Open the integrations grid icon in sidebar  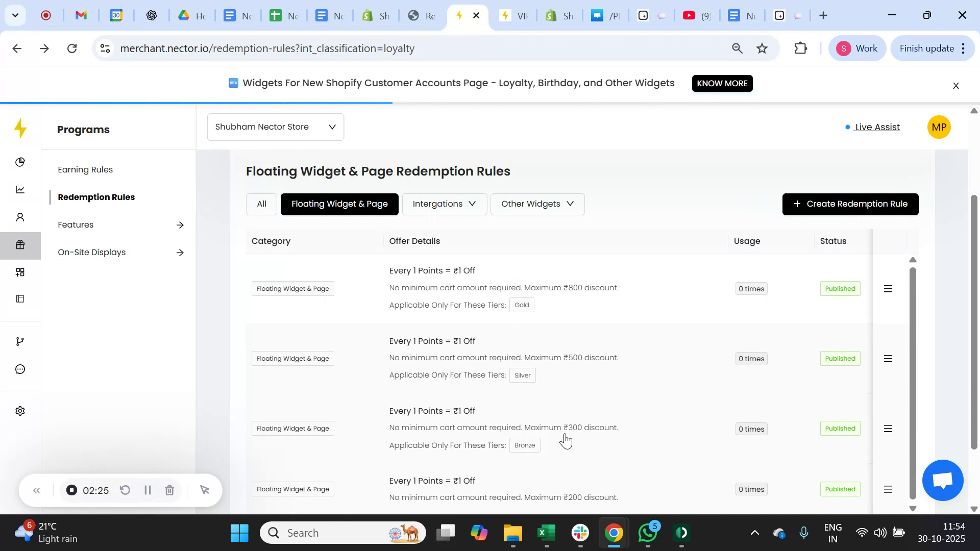coord(20,272)
